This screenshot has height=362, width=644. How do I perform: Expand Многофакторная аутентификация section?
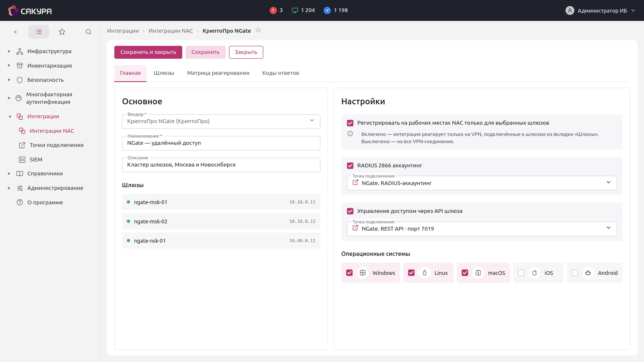(9, 98)
